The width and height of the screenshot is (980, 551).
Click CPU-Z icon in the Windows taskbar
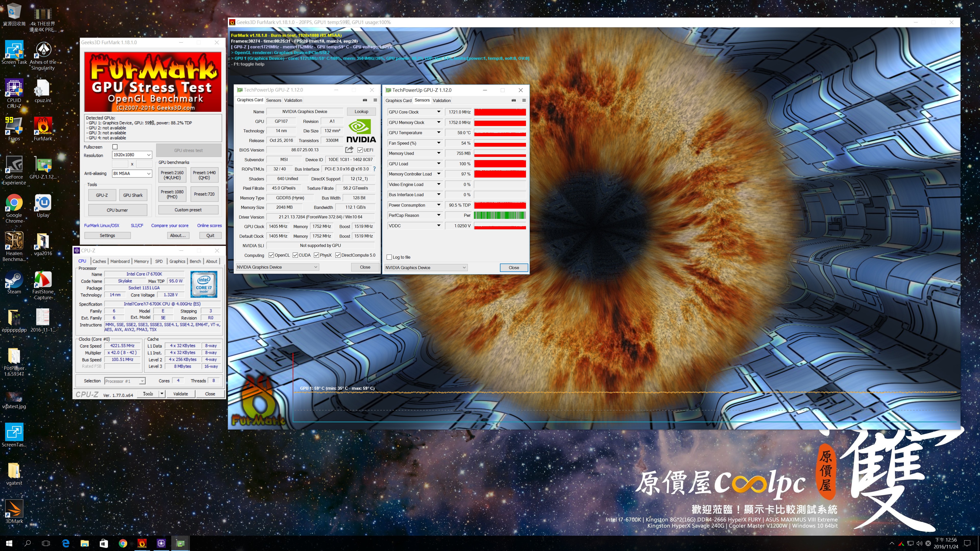pyautogui.click(x=161, y=543)
